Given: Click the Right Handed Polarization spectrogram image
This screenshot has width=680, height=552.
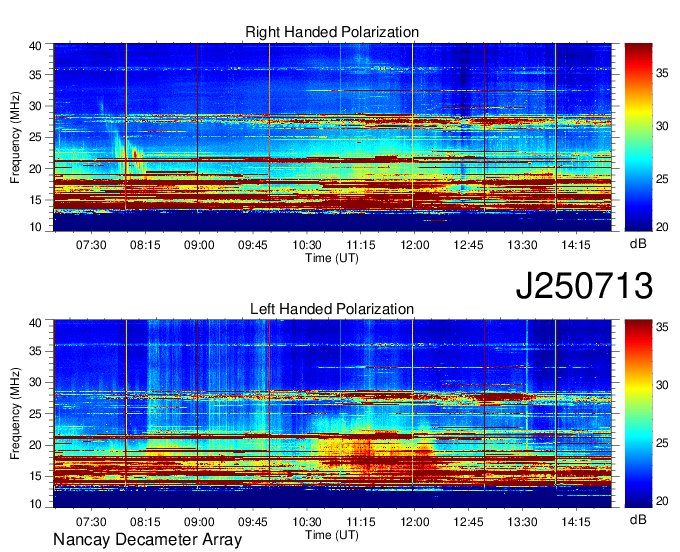Looking at the screenshot, I should coord(332,137).
